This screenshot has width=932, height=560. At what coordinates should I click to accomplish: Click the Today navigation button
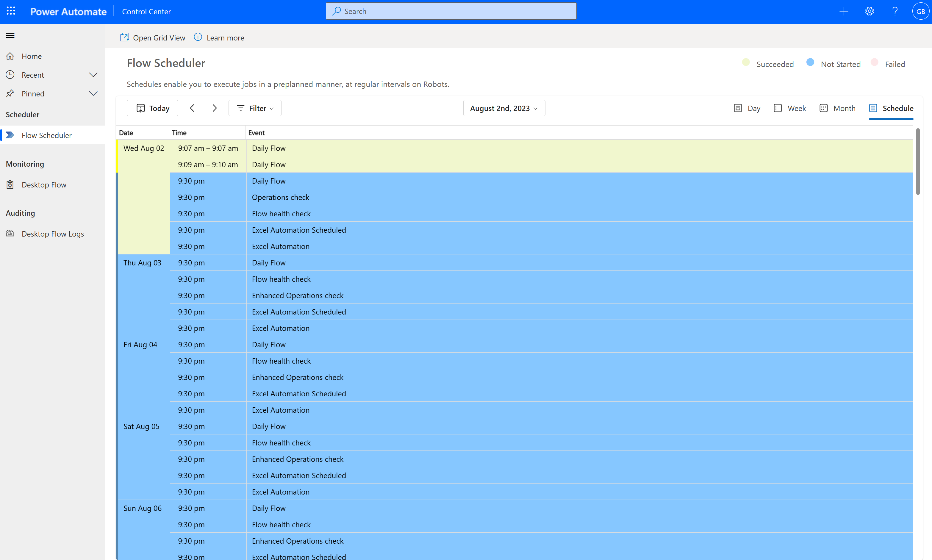152,108
